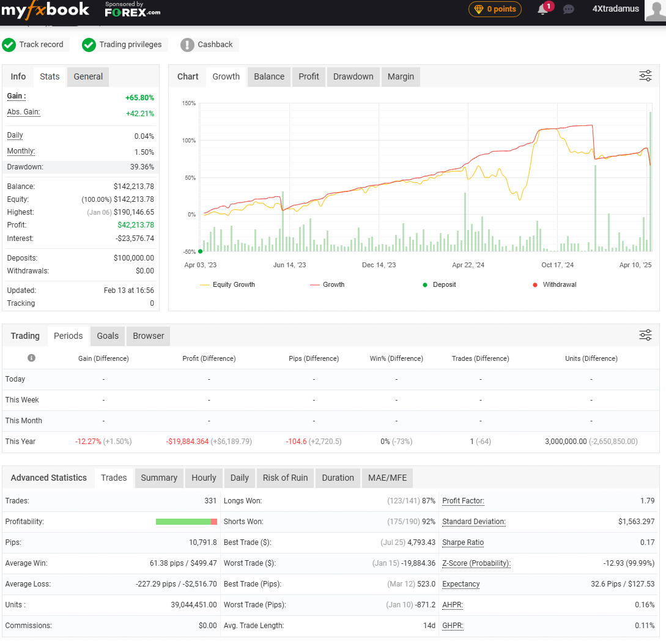This screenshot has height=644, width=666.
Task: Open the Risk of Ruin tab
Action: (285, 478)
